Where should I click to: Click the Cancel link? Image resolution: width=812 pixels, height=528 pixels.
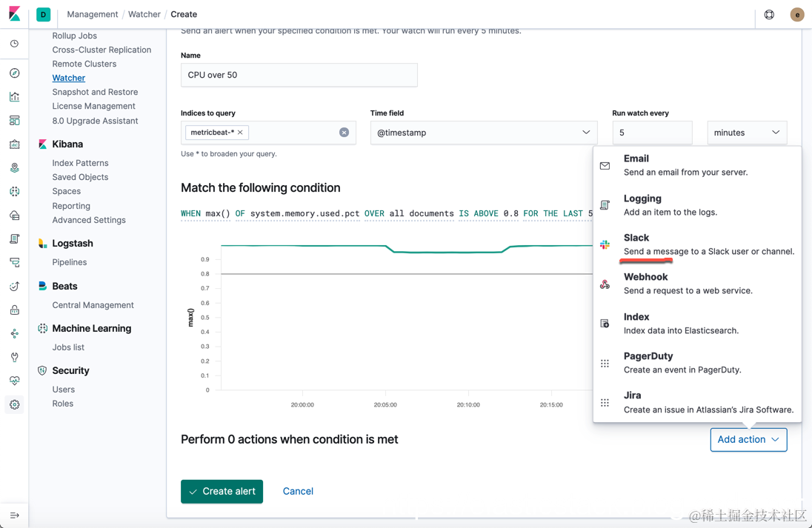tap(298, 491)
